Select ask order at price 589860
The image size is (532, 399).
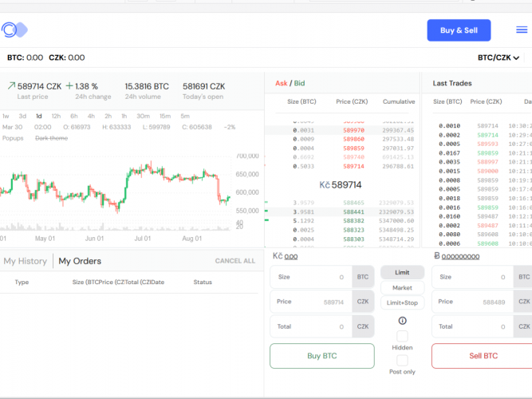coord(342,139)
